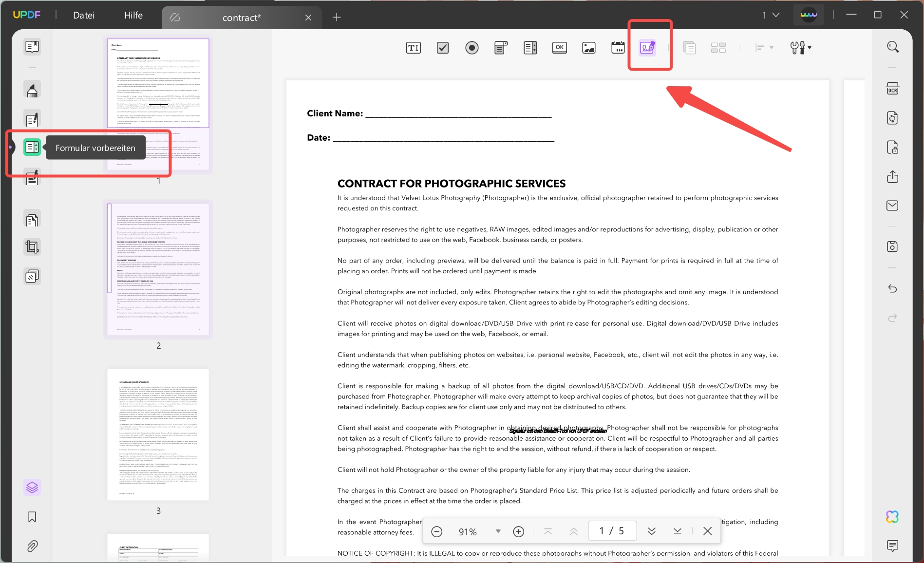Open the Datei menu
Image resolution: width=924 pixels, height=563 pixels.
(x=84, y=16)
